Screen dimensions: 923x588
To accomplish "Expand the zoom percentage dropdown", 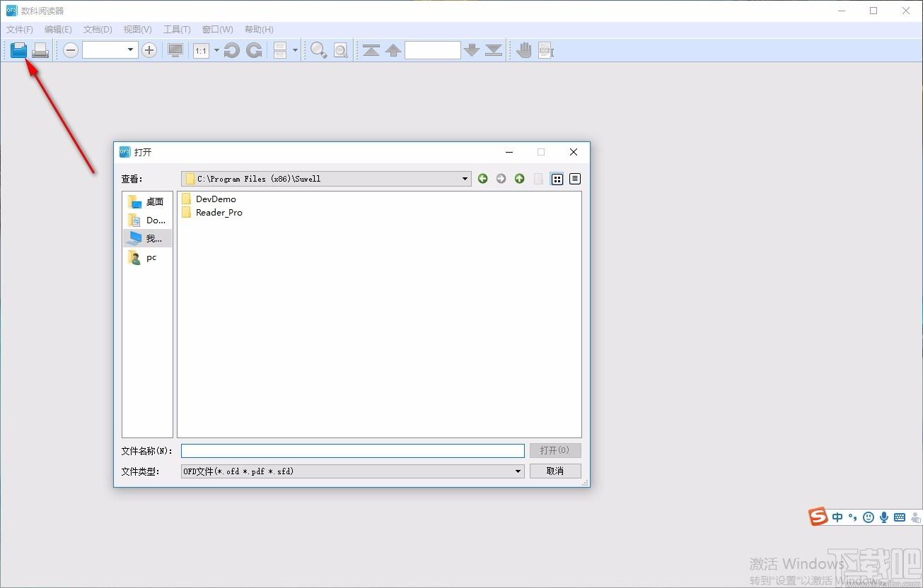I will [x=130, y=49].
